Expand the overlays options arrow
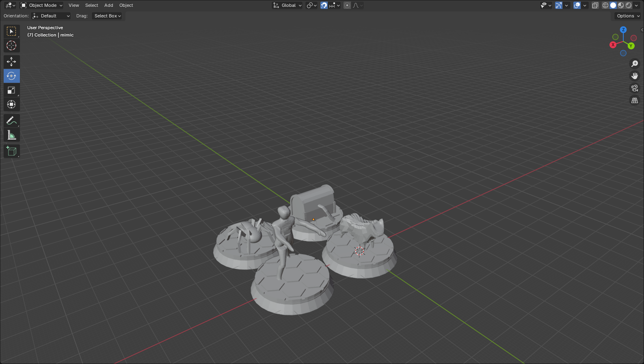This screenshot has width=644, height=364. (x=585, y=5)
